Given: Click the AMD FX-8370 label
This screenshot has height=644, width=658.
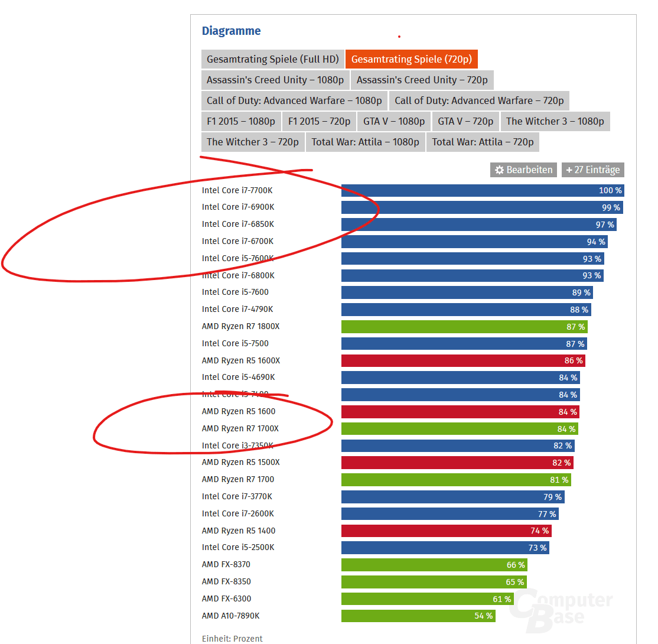Looking at the screenshot, I should pos(226,565).
